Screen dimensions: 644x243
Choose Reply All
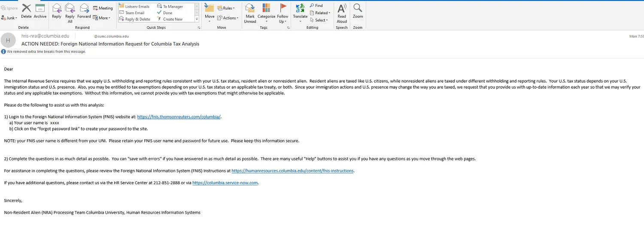[70, 13]
